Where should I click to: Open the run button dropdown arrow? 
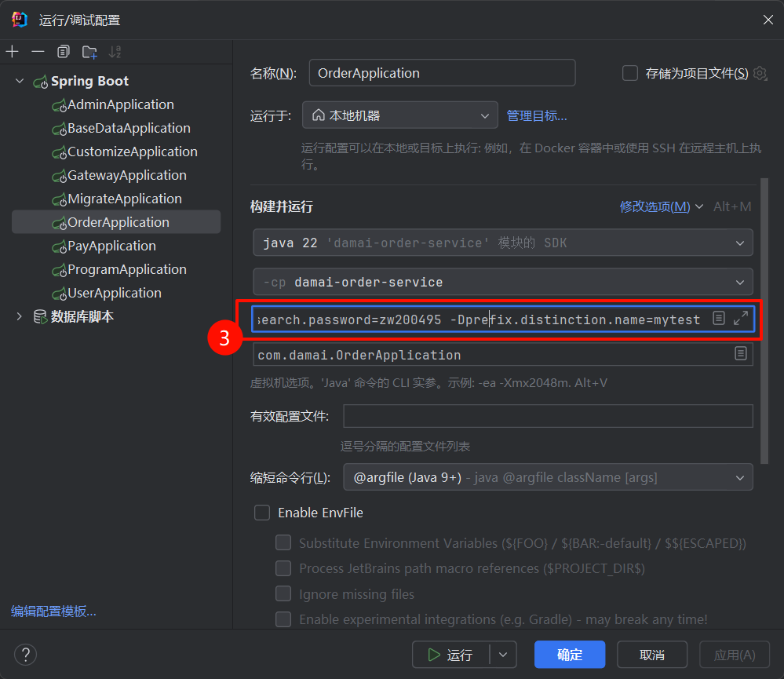click(503, 655)
